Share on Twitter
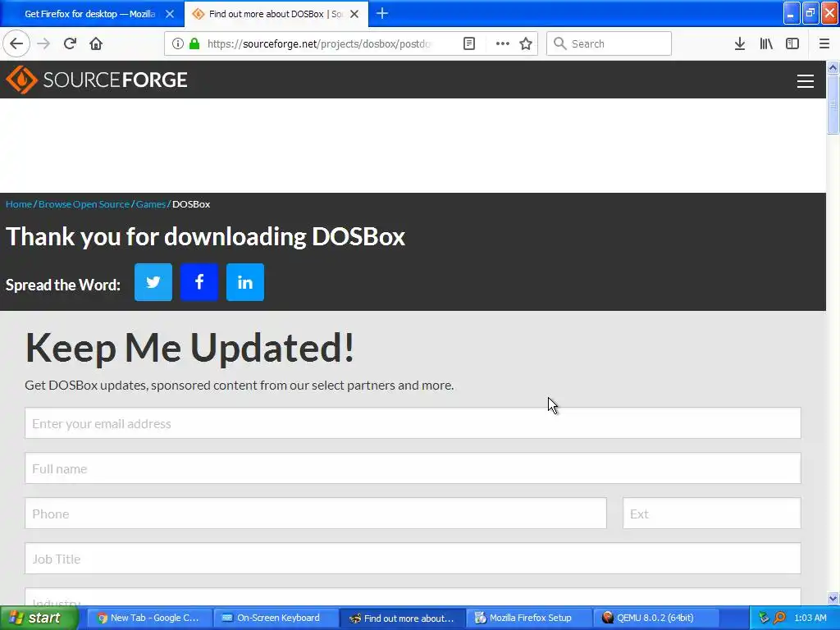 click(153, 282)
